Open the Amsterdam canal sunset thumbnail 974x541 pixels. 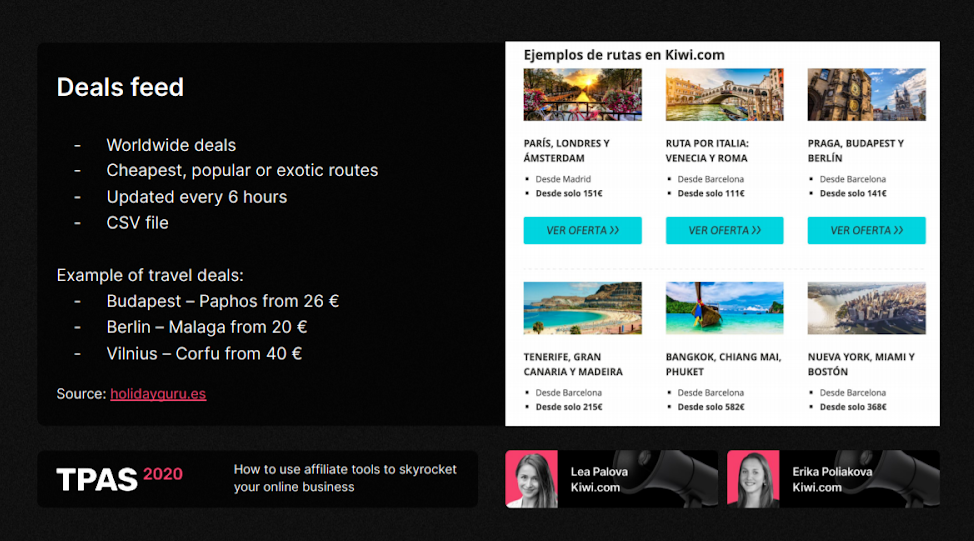pyautogui.click(x=582, y=95)
